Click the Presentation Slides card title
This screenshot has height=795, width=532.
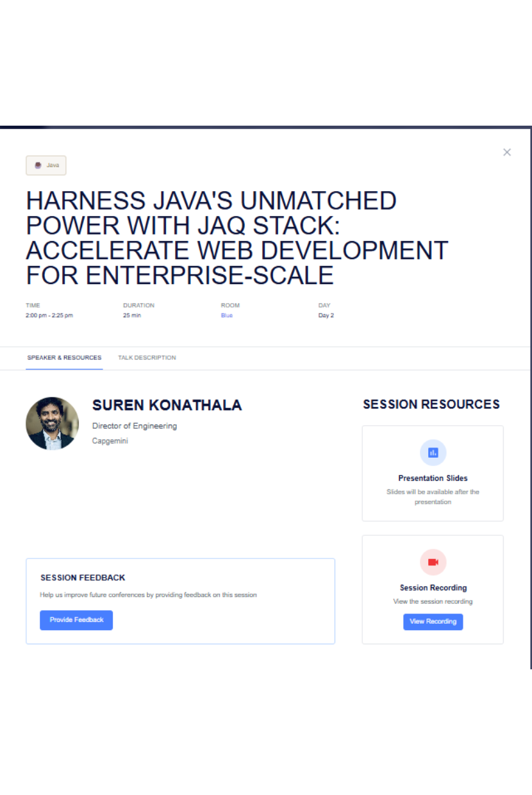[433, 478]
